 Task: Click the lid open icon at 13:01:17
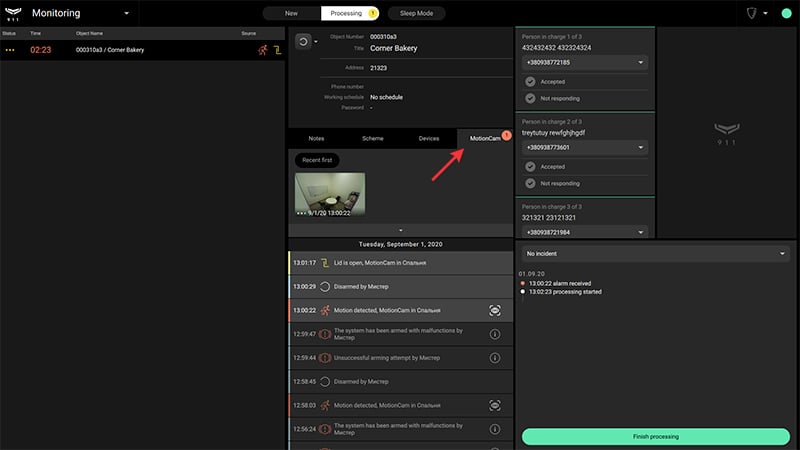(325, 263)
